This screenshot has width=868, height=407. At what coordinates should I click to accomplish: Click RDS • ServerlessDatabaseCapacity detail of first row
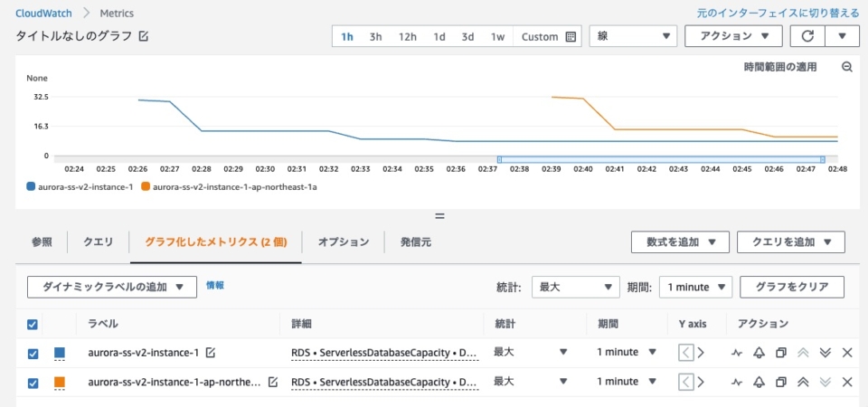tap(384, 352)
